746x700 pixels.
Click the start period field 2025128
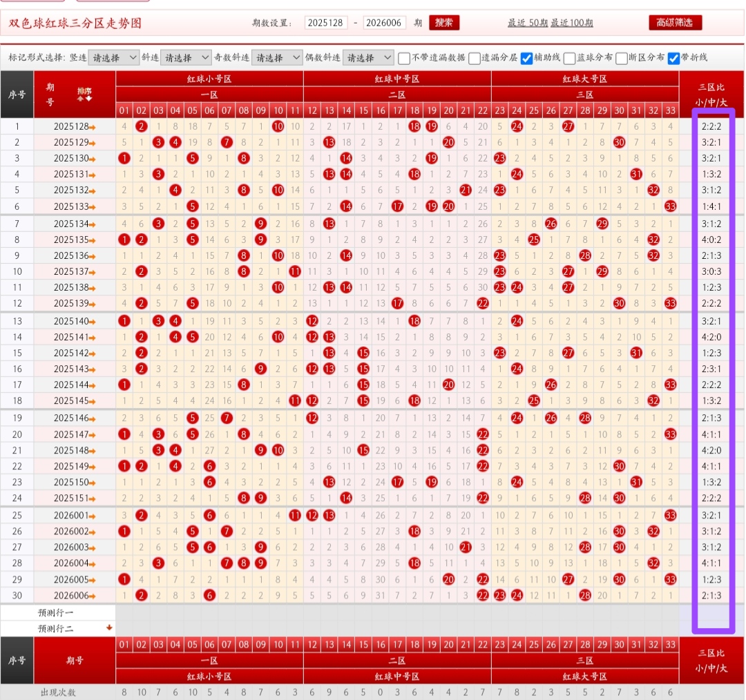325,23
